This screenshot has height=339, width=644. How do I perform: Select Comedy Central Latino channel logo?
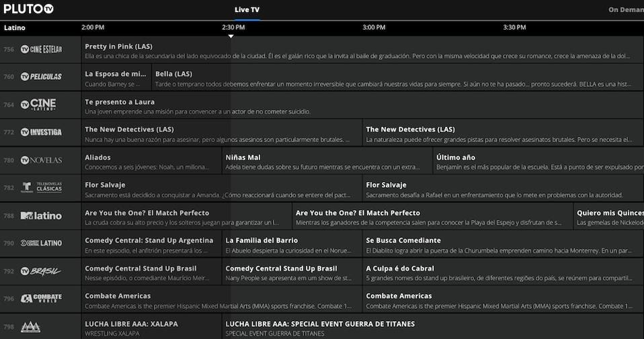pos(41,243)
